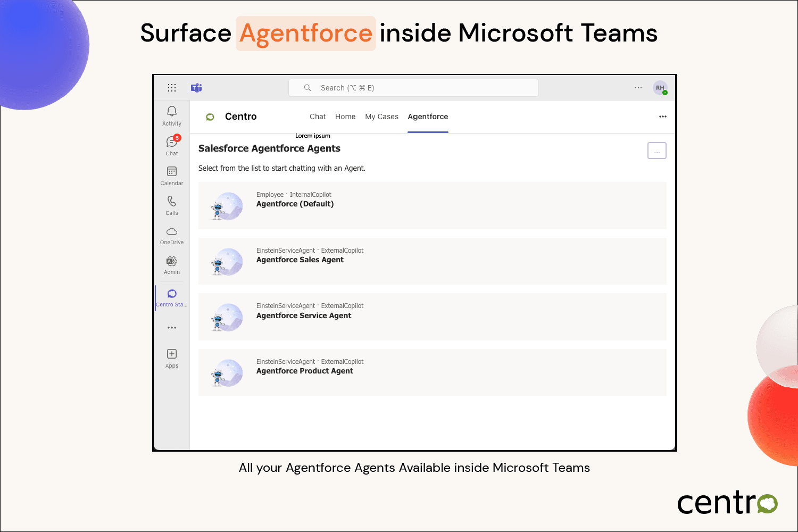Click the Microsoft Teams logo icon
The height and width of the screenshot is (532, 798).
(196, 88)
